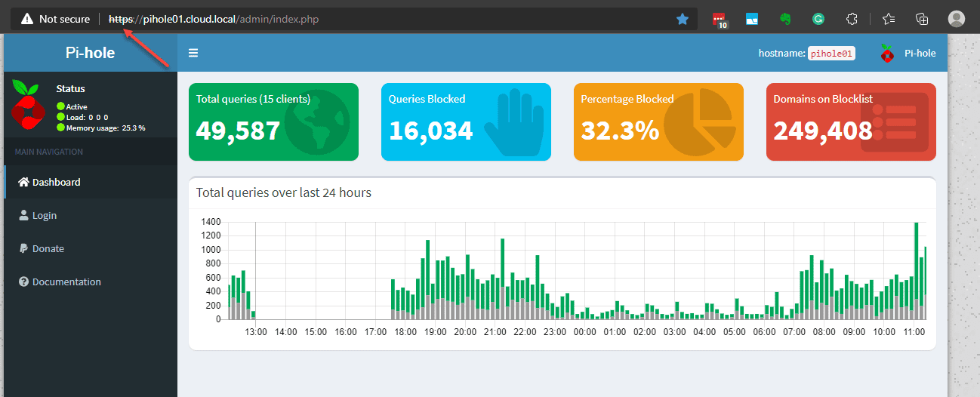The height and width of the screenshot is (397, 980).
Task: Click the 'Memory usage: 25.3 %' text
Action: pos(106,128)
